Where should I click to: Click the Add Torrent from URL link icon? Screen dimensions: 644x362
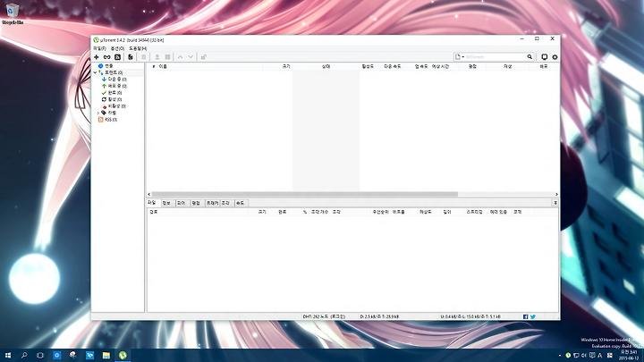106,57
